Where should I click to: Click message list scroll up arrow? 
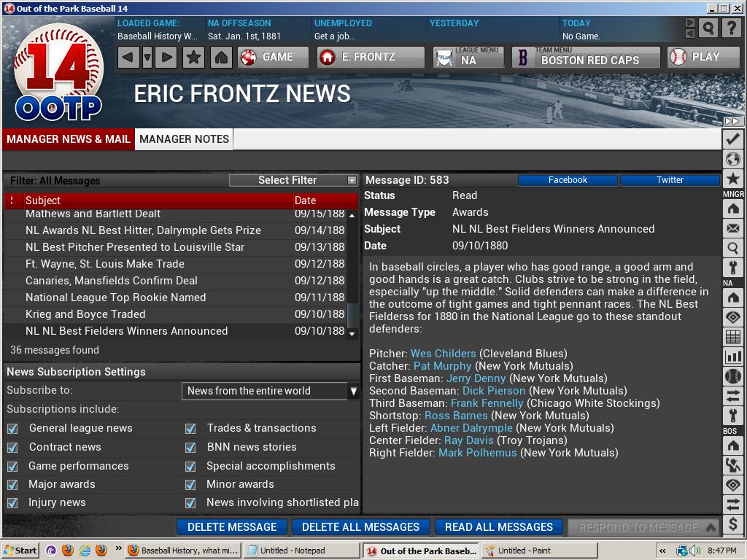pyautogui.click(x=352, y=215)
